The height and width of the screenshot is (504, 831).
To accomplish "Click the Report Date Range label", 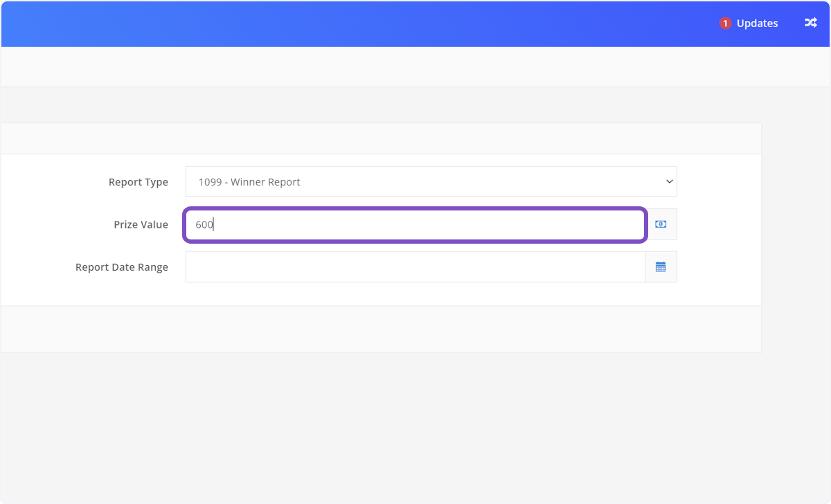I will tap(122, 267).
